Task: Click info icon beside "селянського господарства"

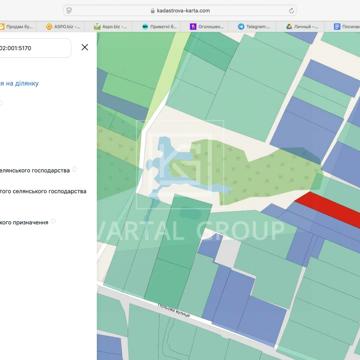Action: click(74, 169)
